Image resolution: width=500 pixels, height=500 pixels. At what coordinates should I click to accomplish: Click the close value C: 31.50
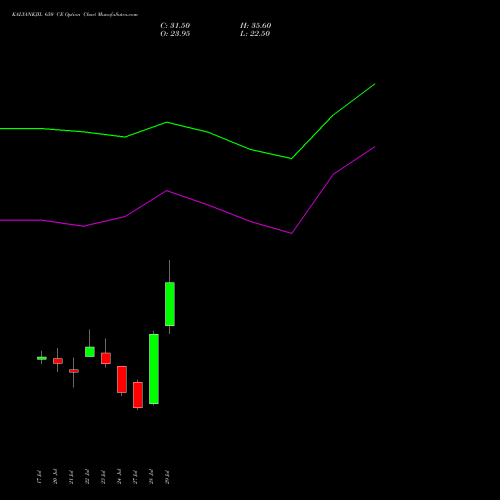click(175, 26)
